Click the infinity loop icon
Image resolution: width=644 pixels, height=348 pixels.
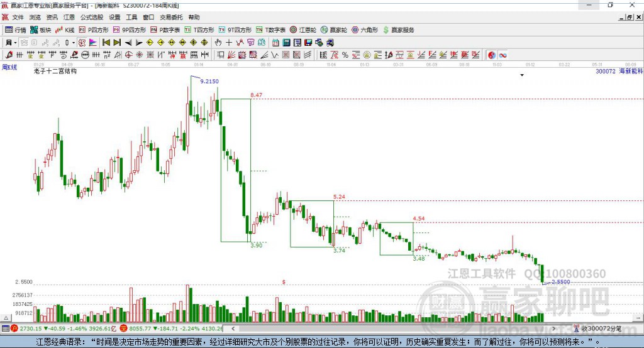point(502,55)
